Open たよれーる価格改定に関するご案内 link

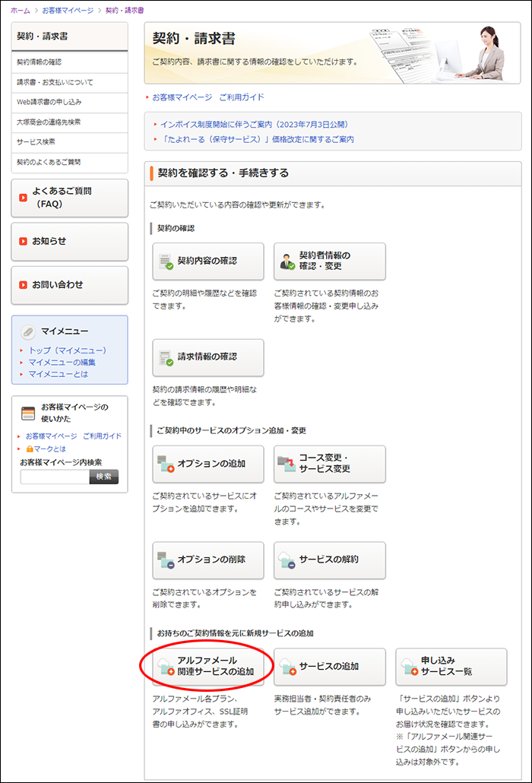tap(257, 139)
